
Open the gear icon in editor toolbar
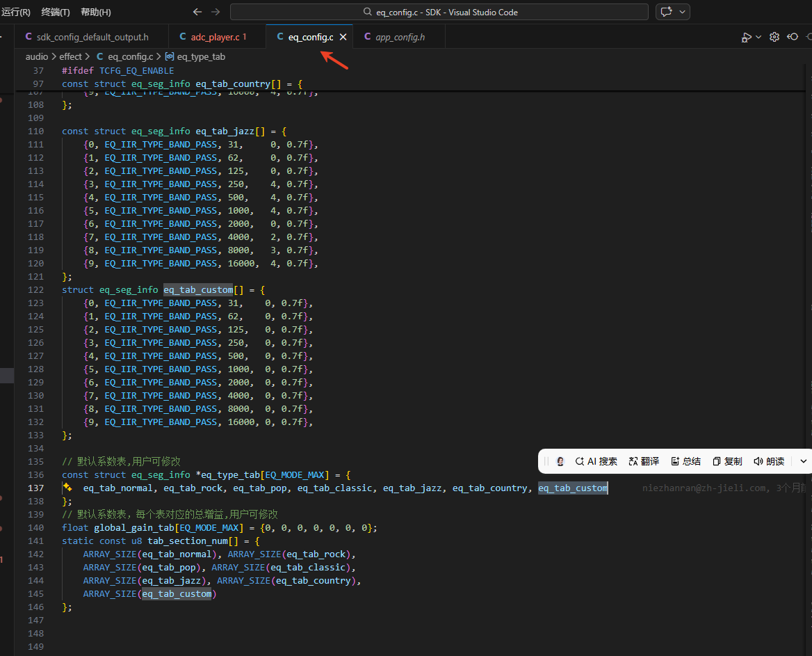pos(774,37)
